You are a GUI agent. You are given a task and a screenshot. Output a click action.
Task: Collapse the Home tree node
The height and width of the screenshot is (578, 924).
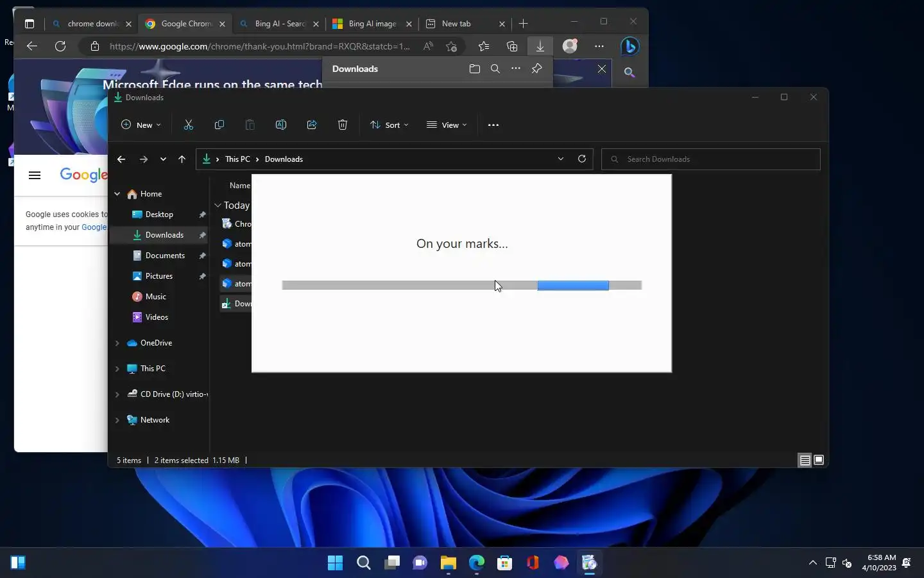(x=117, y=194)
